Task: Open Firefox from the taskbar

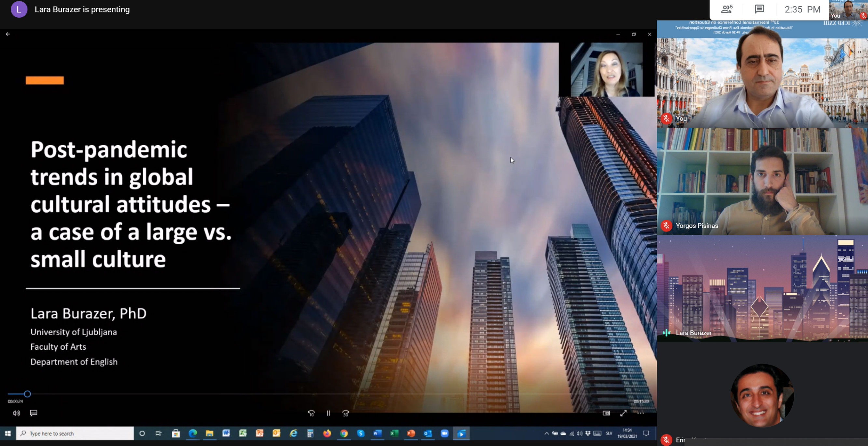Action: click(327, 434)
